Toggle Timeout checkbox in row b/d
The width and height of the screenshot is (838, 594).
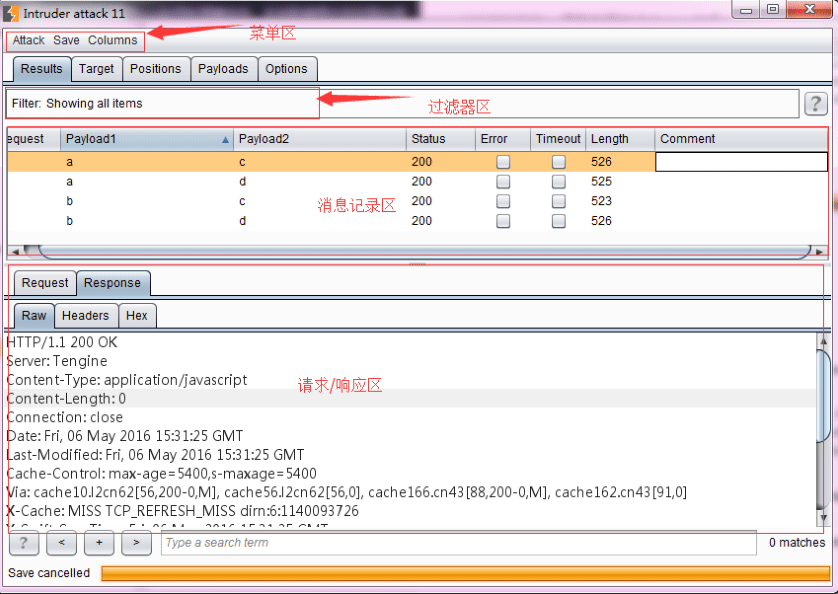click(x=558, y=221)
